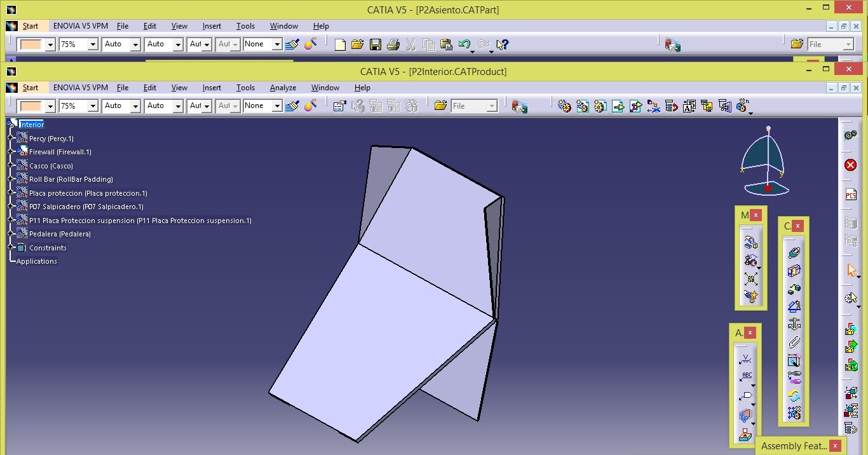Click the Explode icon in the Move toolbar
The width and height of the screenshot is (868, 455).
(x=750, y=279)
